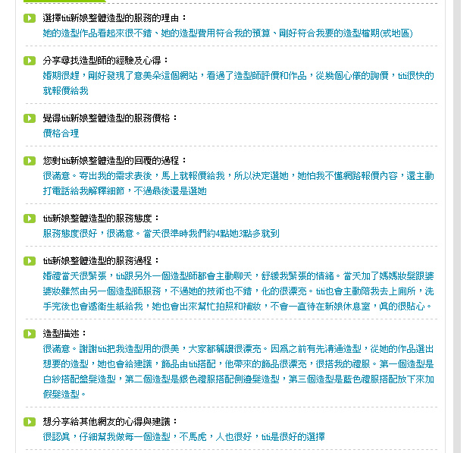Click the line starting 很滿意。謝謝titi把我造型
Viewport: 476px width, 453px height.
pyautogui.click(x=238, y=349)
